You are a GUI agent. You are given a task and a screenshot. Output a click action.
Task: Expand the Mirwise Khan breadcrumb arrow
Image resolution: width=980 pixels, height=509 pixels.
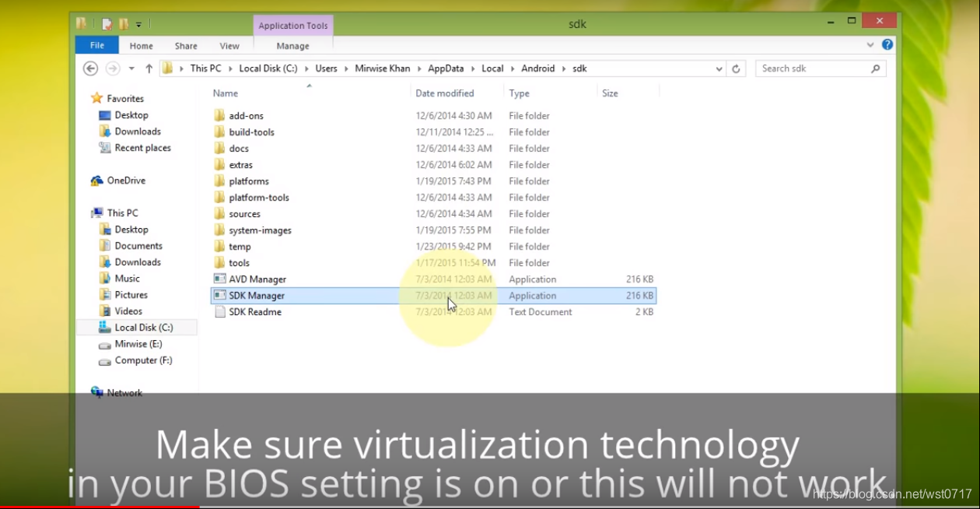418,68
